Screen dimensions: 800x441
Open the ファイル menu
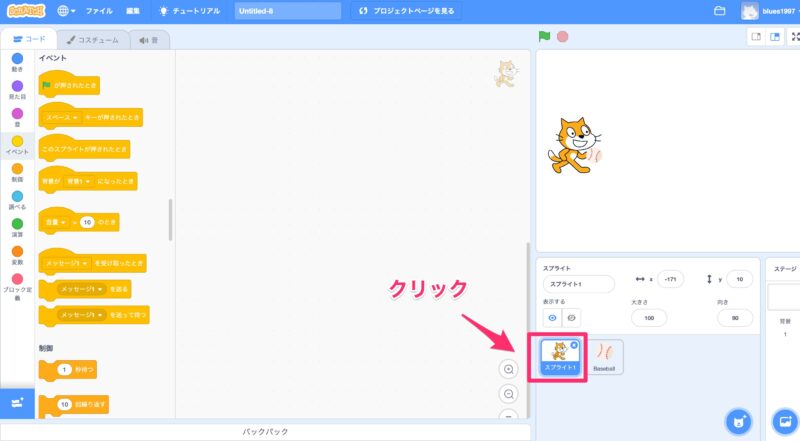click(99, 11)
